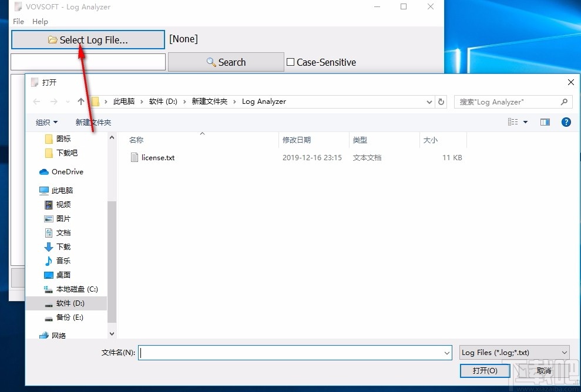581x392 pixels.
Task: Click the help question mark icon
Action: pos(565,122)
